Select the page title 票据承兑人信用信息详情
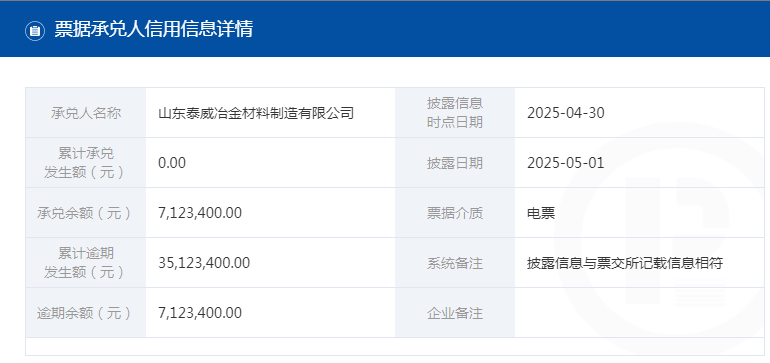Viewport: 770px width, 363px height. (153, 29)
